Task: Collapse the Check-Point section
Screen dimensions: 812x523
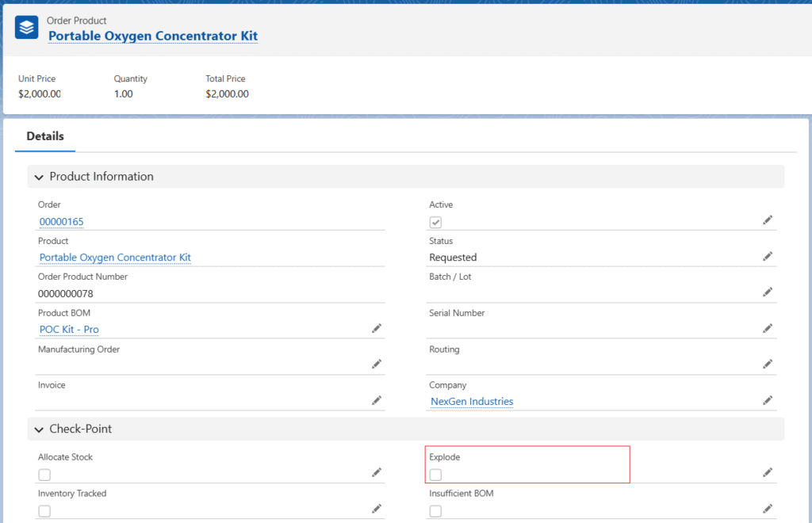Action: point(39,429)
